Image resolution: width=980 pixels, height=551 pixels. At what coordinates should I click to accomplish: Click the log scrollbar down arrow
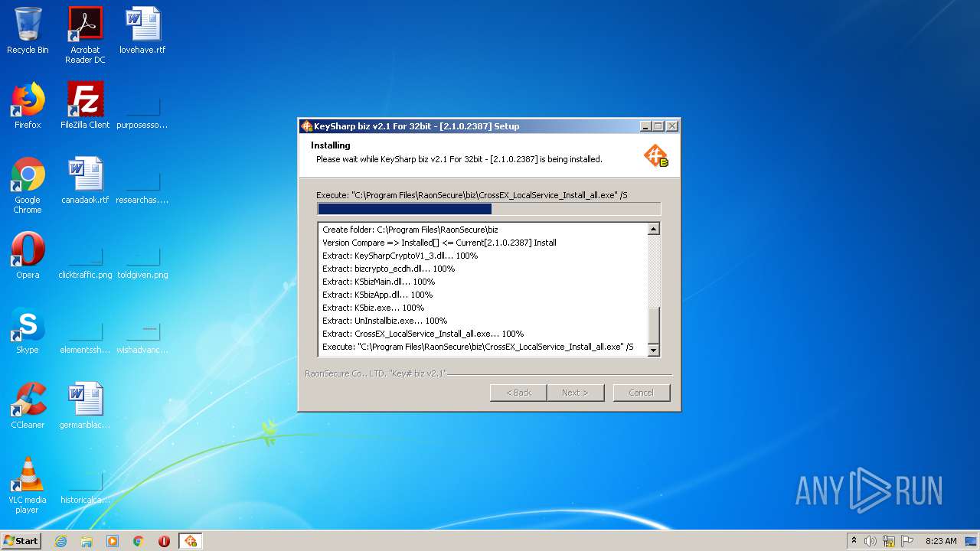click(653, 350)
